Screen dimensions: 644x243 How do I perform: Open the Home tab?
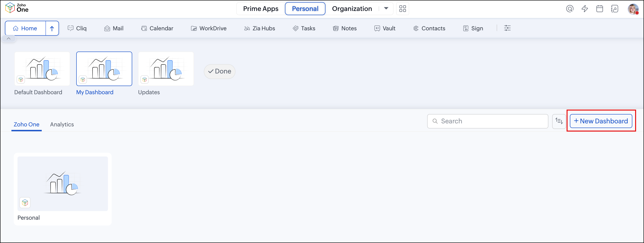[25, 28]
